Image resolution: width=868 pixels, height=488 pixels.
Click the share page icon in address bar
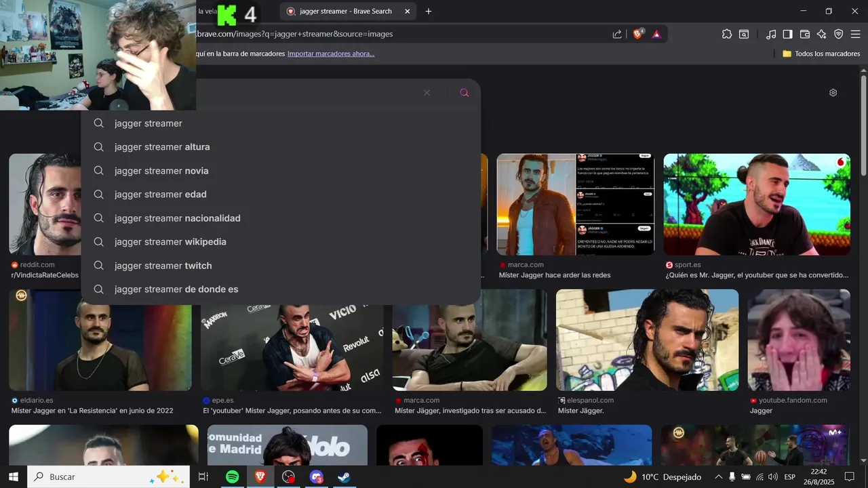coord(617,34)
